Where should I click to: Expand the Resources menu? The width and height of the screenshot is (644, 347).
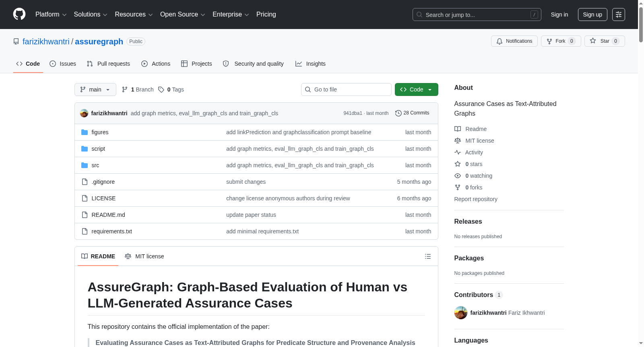tap(134, 15)
